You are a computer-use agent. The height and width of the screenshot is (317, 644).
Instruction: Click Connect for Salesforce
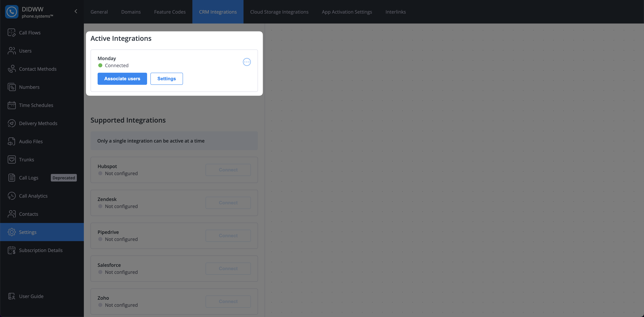tap(228, 268)
